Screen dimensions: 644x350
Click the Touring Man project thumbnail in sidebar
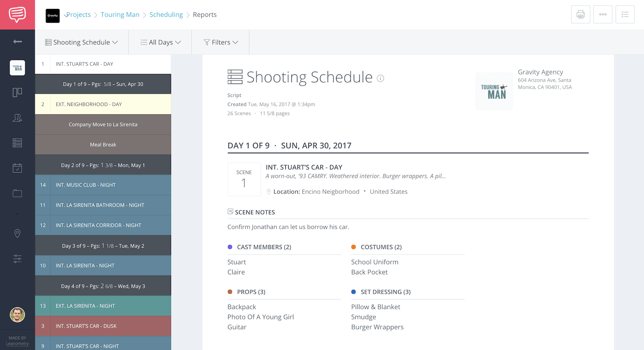tap(17, 68)
